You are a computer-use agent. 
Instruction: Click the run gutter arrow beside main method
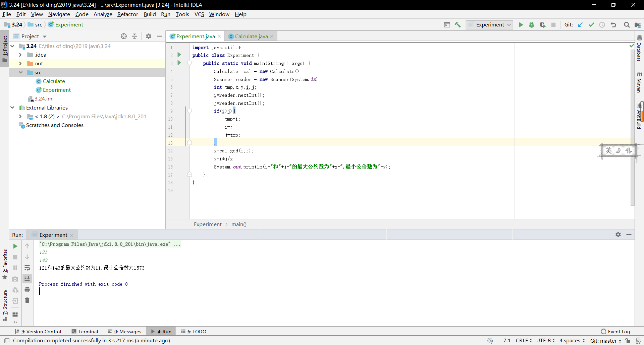179,63
